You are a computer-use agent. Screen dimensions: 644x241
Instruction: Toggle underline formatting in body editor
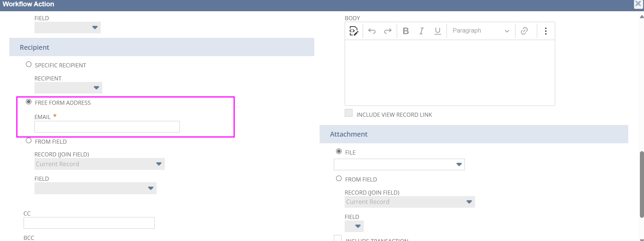pos(437,31)
